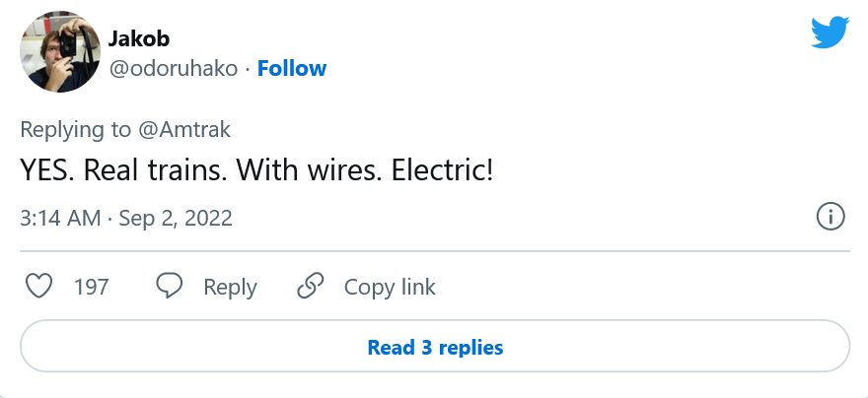Open the 3:14 AM timestamp

click(x=60, y=218)
